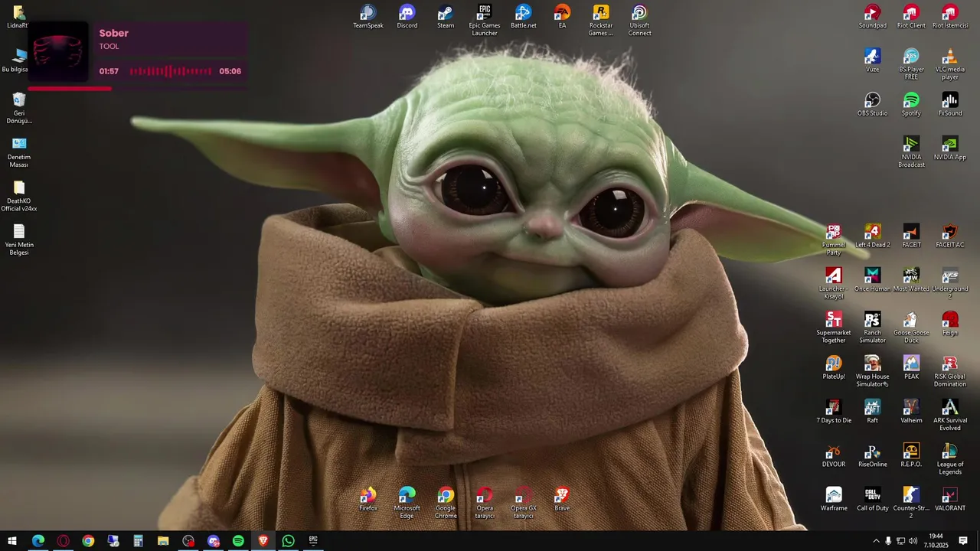Click the taskbar microphone tray icon

point(888,541)
